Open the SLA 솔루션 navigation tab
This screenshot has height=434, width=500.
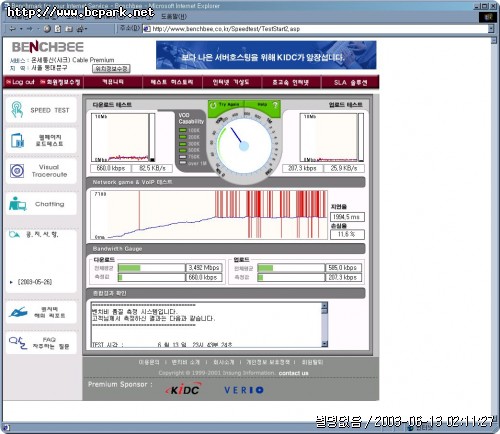click(x=350, y=82)
